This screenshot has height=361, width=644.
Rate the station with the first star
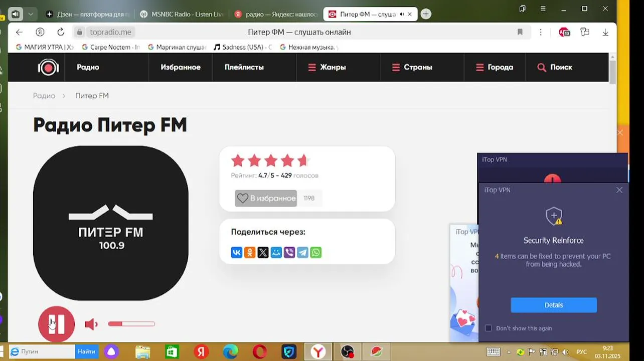click(x=238, y=160)
